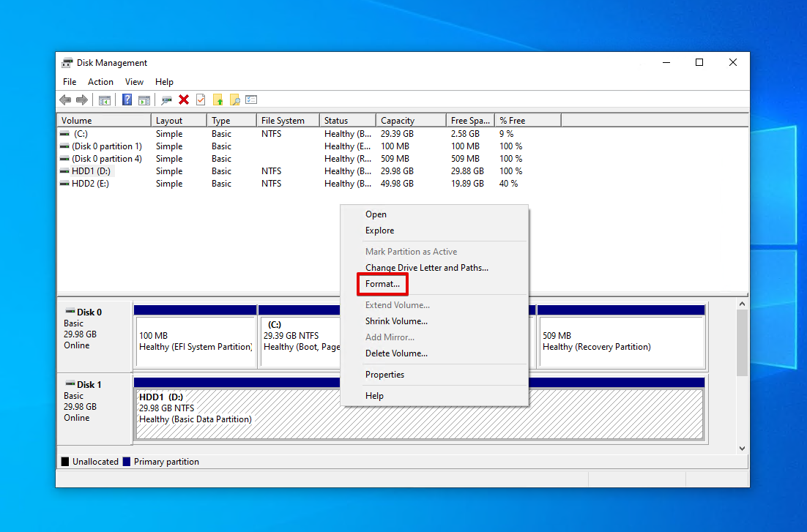The width and height of the screenshot is (807, 532).
Task: Click the black Unallocated legend swatch
Action: tap(65, 462)
